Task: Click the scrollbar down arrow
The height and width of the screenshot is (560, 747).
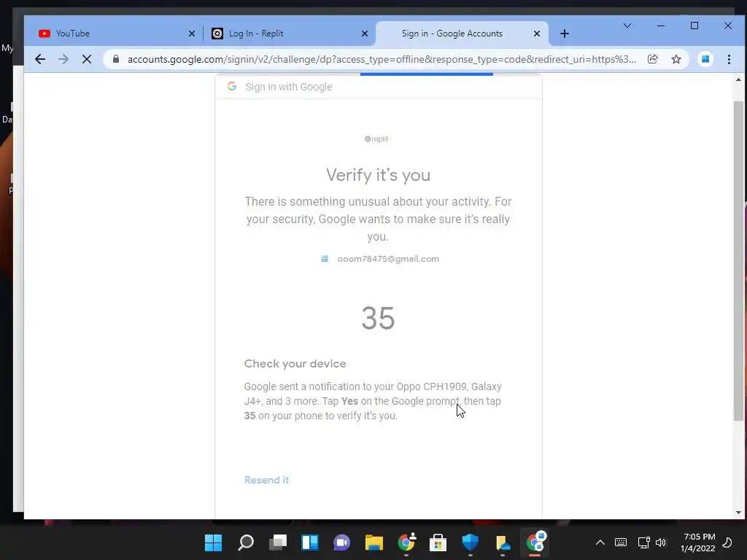Action: pyautogui.click(x=738, y=513)
